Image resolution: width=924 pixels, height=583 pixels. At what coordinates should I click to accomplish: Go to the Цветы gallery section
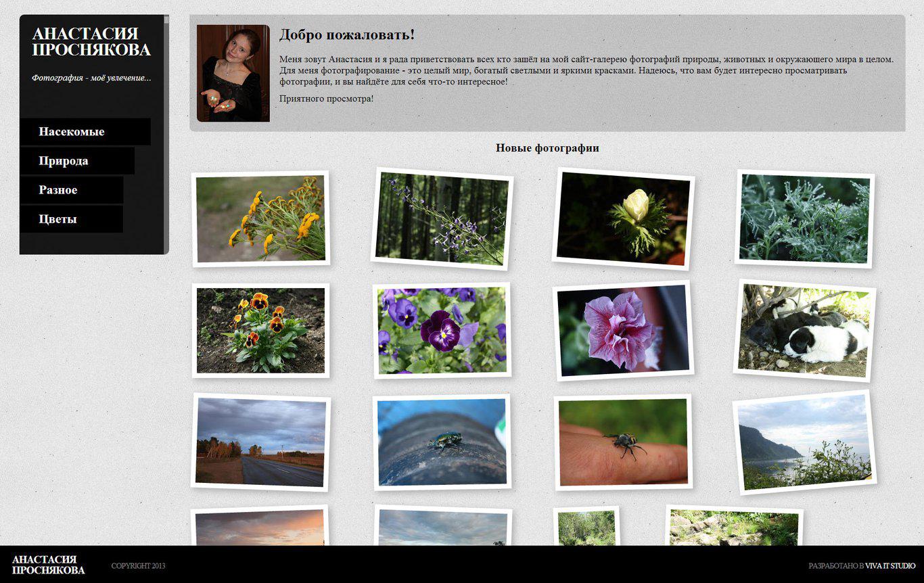57,219
